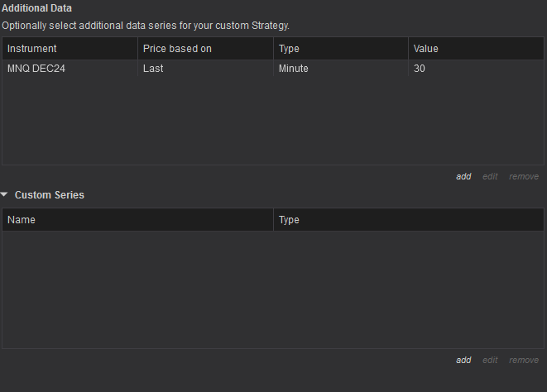Click the Minute type cell
This screenshot has height=392, width=547.
(x=294, y=69)
